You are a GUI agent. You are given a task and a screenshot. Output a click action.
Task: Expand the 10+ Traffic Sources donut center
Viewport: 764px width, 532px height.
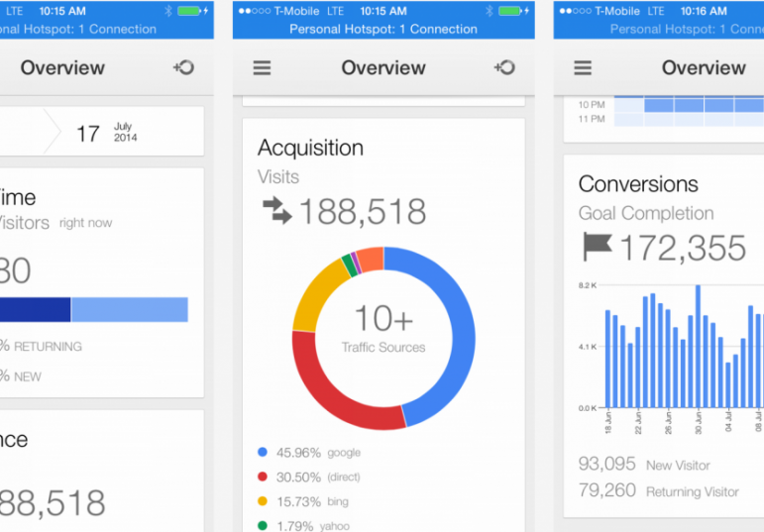point(383,328)
